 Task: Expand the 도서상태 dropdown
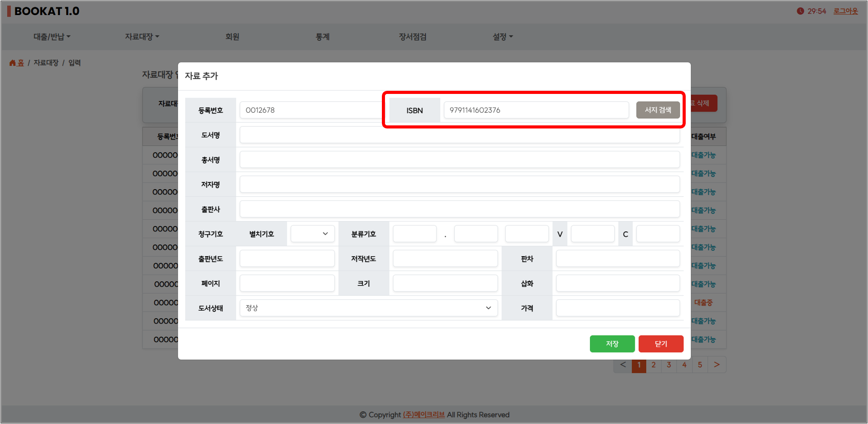[x=368, y=308]
